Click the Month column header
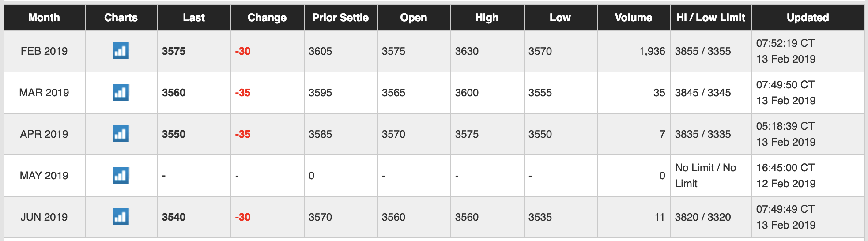 (44, 18)
